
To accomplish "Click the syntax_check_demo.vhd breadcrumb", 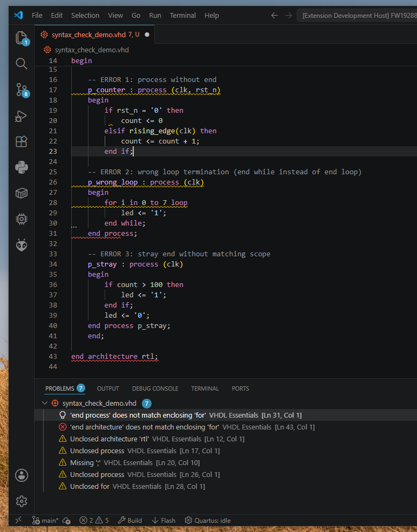I will 92,50.
